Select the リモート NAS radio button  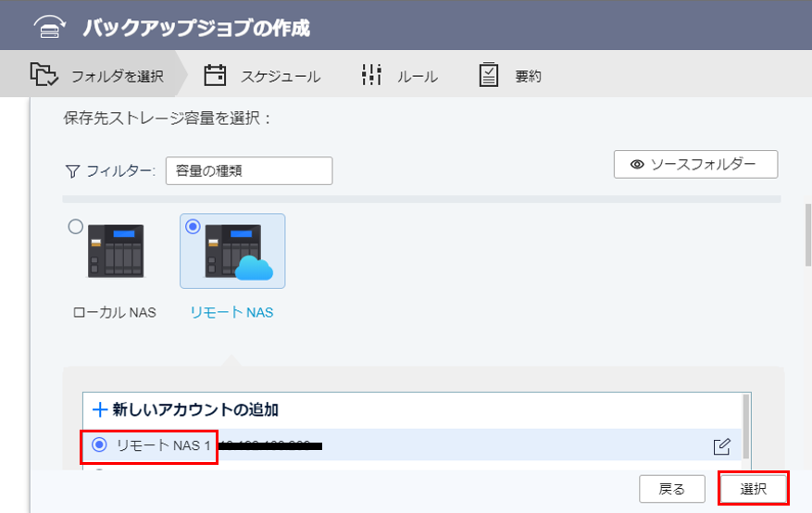(193, 227)
